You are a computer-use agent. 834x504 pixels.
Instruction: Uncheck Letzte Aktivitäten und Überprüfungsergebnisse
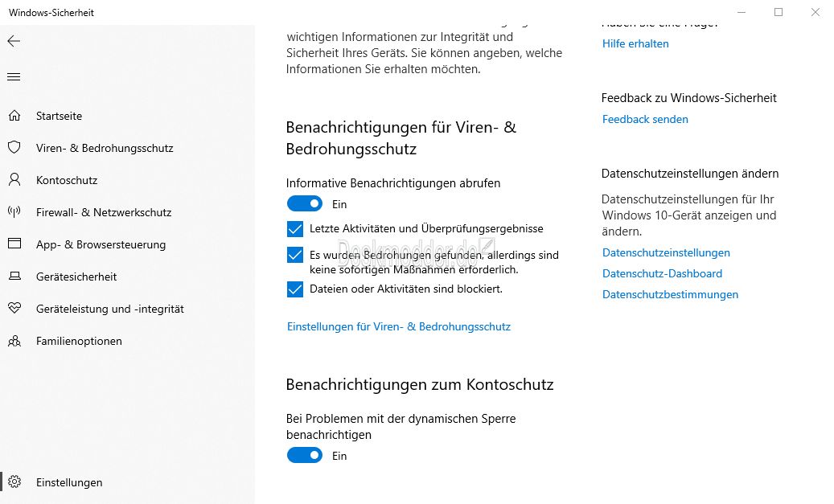click(294, 228)
